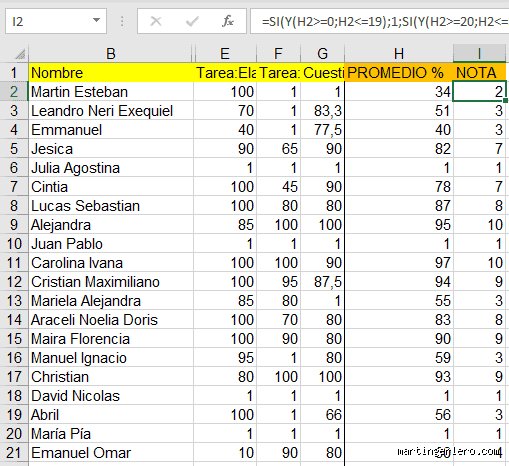
Task: Select row 2 header
Action: tap(14, 92)
